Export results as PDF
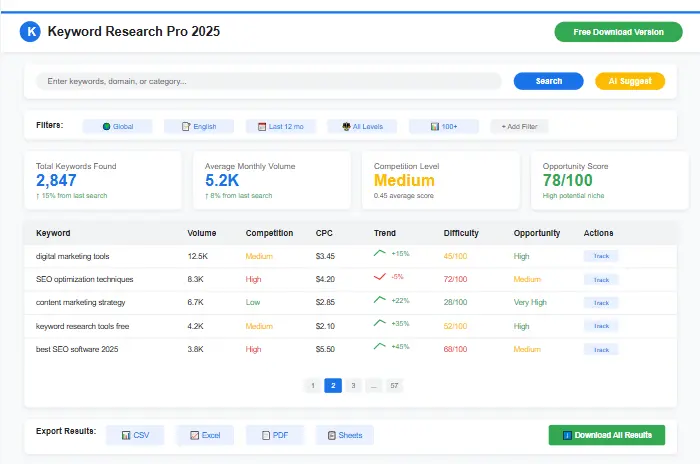Viewport: 700px width, 464px height. point(274,435)
